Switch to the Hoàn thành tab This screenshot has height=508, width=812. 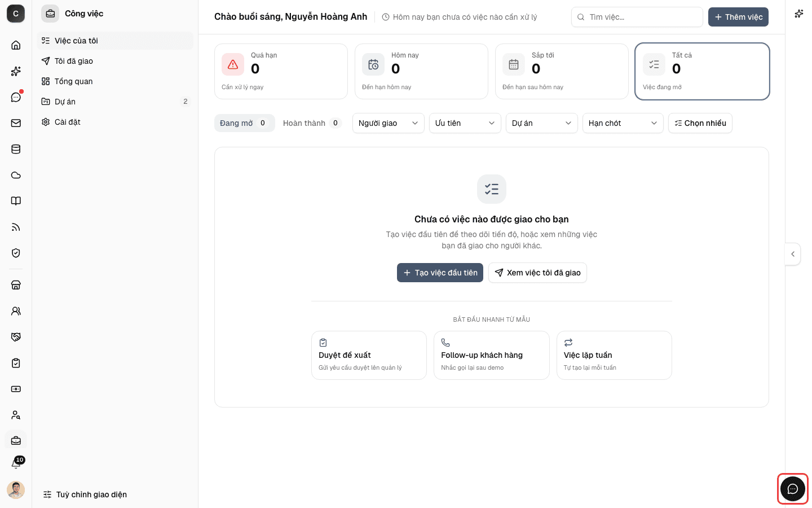[x=312, y=123]
